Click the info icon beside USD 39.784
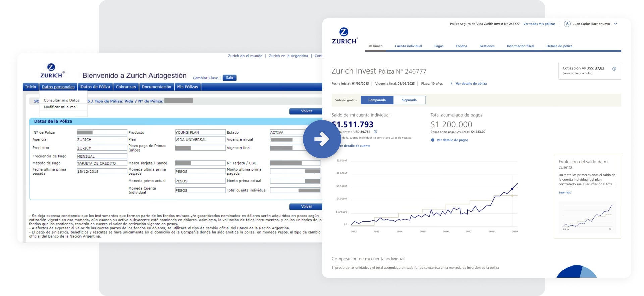The height and width of the screenshot is (296, 644). pyautogui.click(x=375, y=132)
